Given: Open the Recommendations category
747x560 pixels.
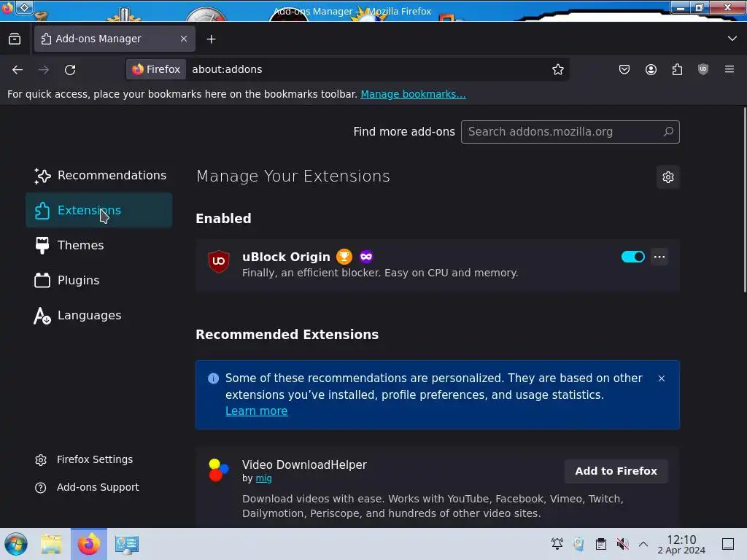Looking at the screenshot, I should (99, 176).
